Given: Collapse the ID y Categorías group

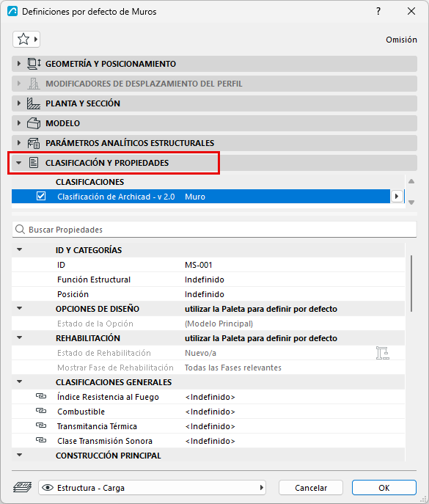Looking at the screenshot, I should coord(20,249).
